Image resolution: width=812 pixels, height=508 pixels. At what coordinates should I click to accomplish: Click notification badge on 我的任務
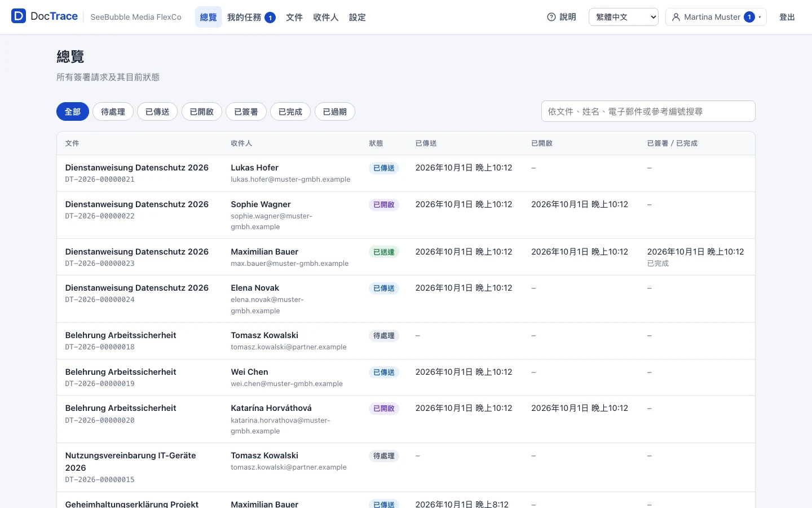tap(270, 17)
